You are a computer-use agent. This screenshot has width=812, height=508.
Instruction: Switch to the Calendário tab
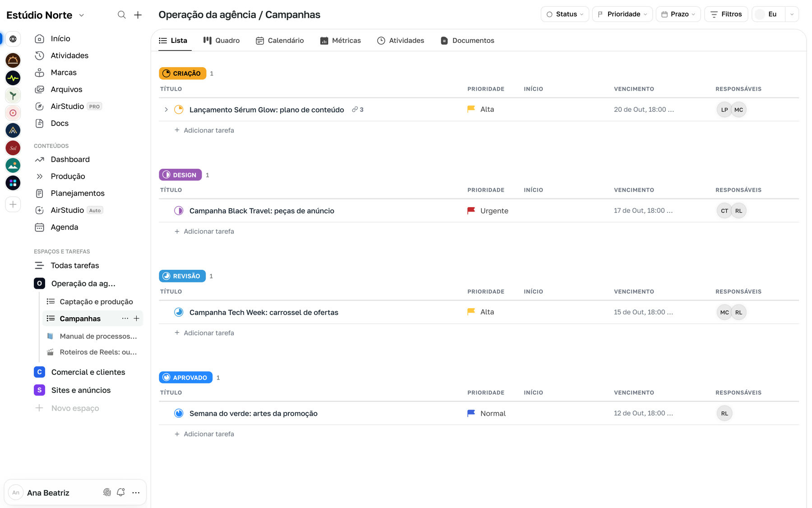280,41
